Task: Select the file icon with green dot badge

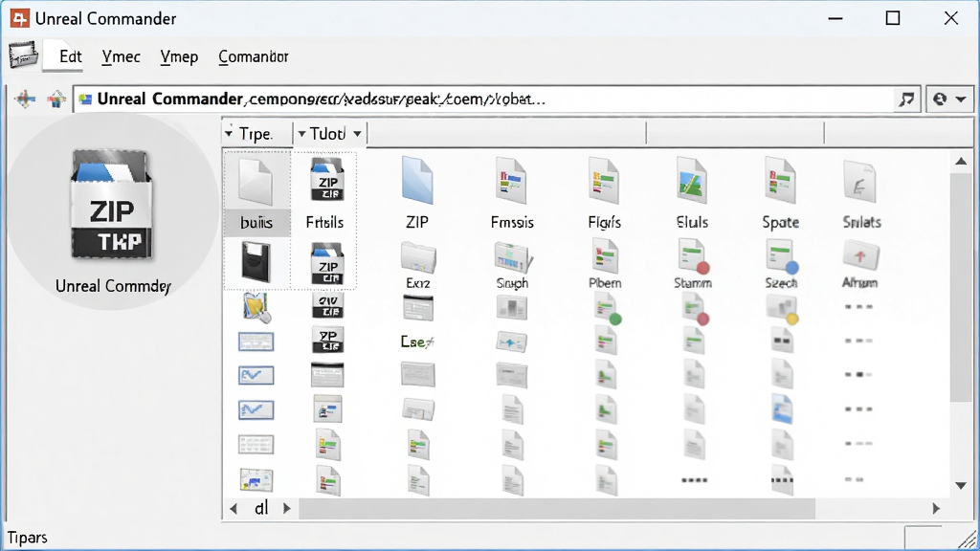Action: click(x=607, y=310)
